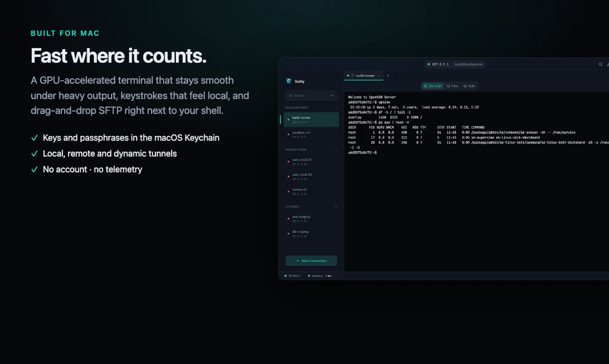Click the 127.0.0.1 test@Development connection pill
Screen dimensions: 609x364
(455, 64)
